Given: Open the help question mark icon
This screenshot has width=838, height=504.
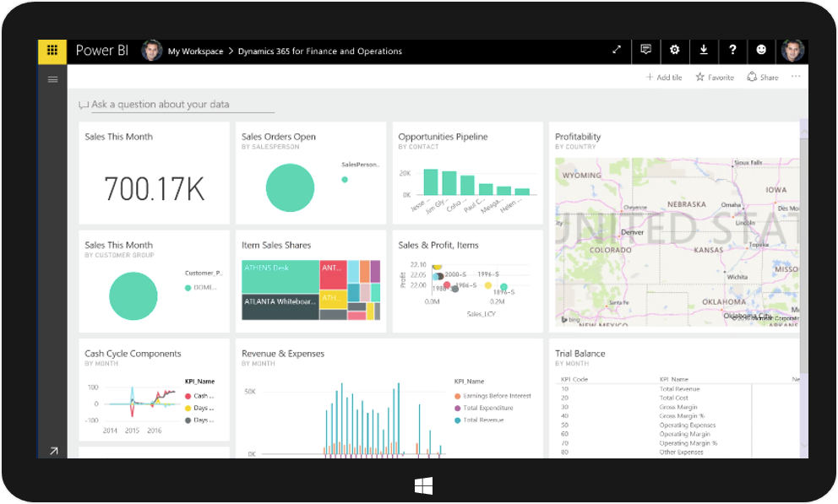Looking at the screenshot, I should (732, 51).
